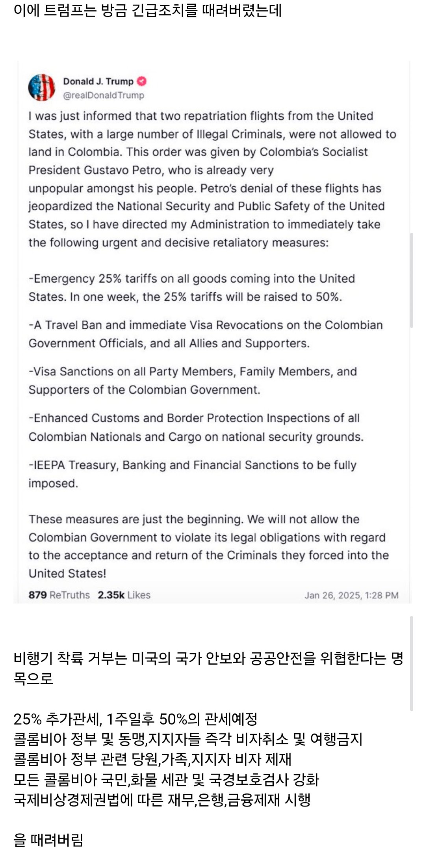Click the Emergency 25% tariffs bullet

[191, 288]
